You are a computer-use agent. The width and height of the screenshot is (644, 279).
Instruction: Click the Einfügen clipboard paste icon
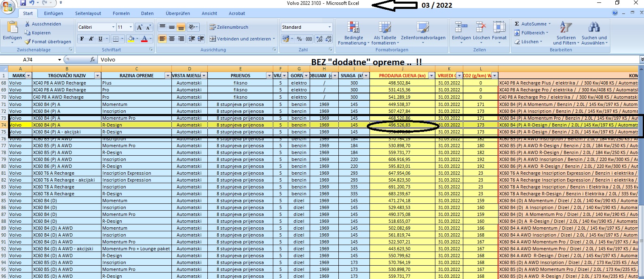pos(13,27)
